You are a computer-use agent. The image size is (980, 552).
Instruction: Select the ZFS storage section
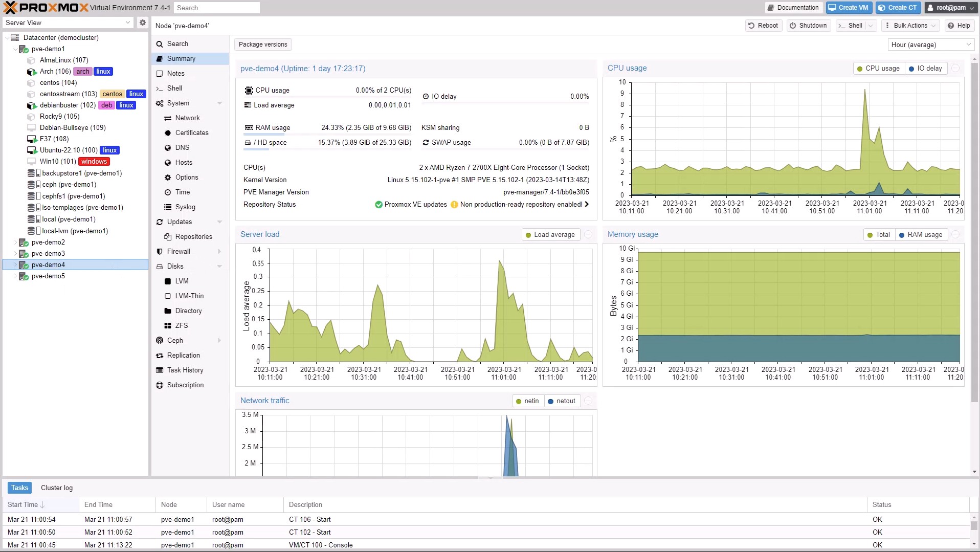pyautogui.click(x=180, y=325)
